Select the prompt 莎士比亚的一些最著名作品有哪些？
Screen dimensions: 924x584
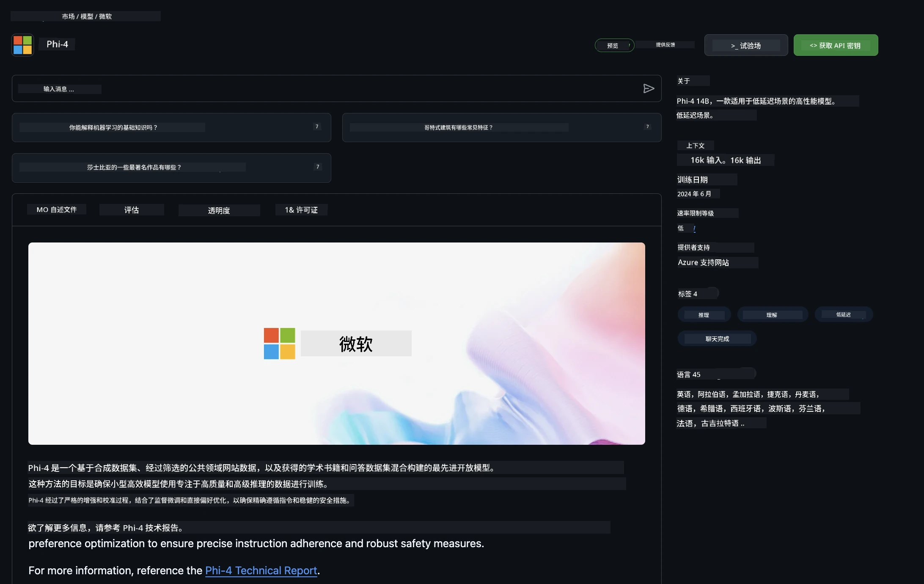pyautogui.click(x=171, y=168)
